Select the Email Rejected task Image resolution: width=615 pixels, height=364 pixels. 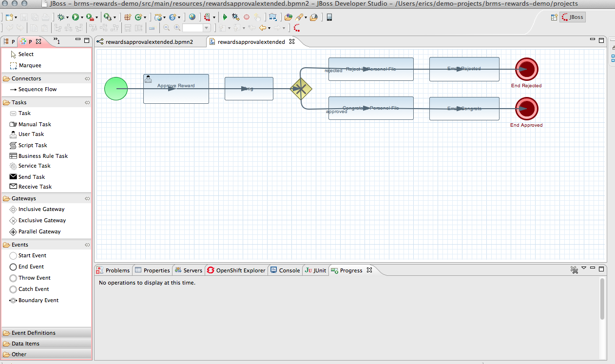click(x=464, y=69)
